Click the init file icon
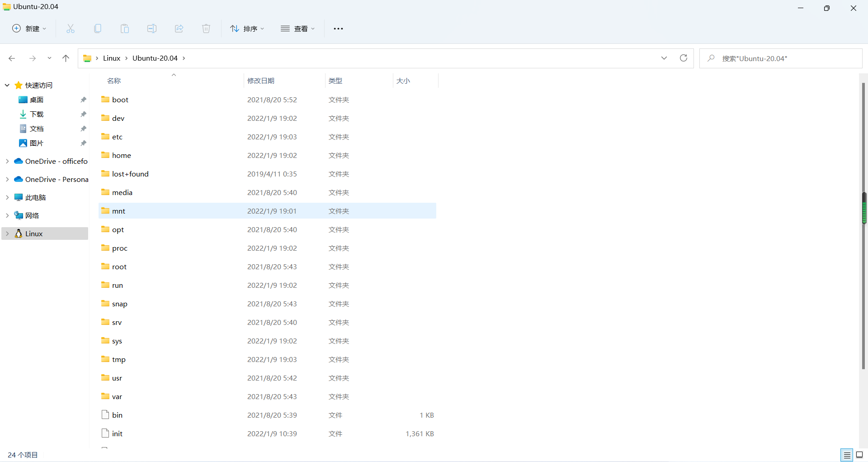868x462 pixels. [x=105, y=433]
